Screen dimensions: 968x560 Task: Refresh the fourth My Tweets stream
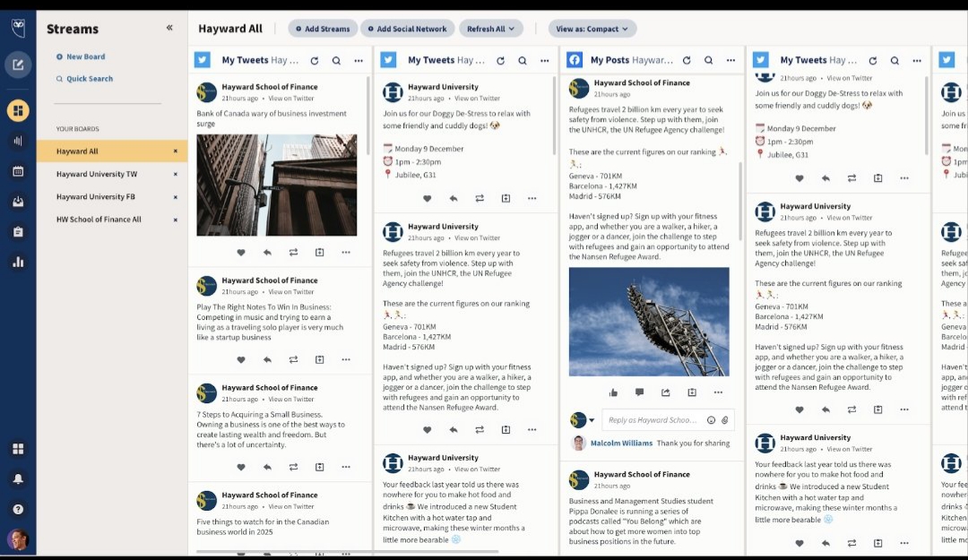tap(873, 61)
